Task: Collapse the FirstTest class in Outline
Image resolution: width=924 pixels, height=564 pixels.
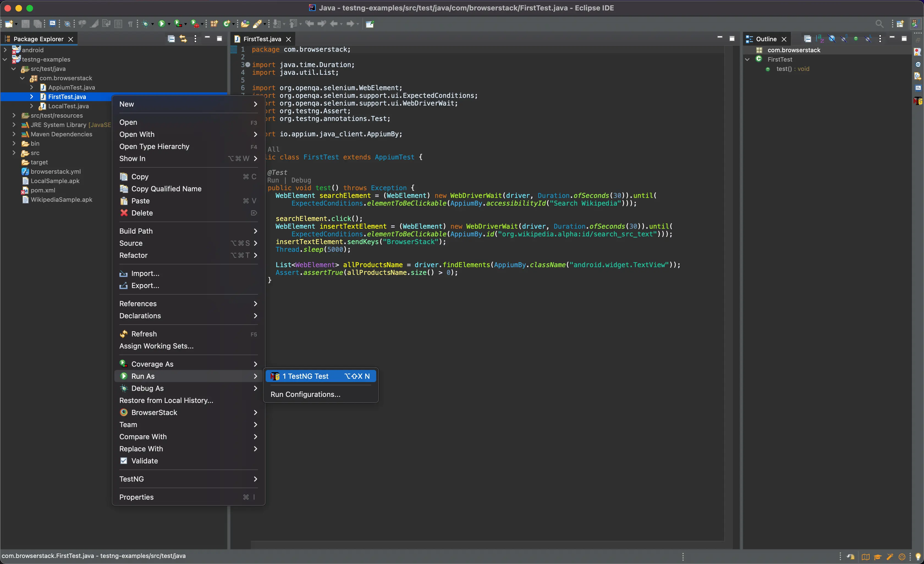Action: [x=747, y=59]
